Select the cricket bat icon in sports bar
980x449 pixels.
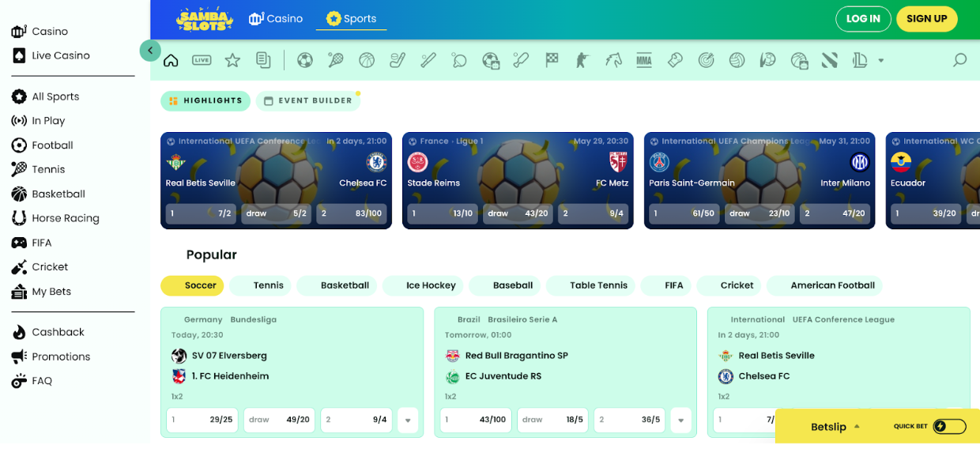(521, 60)
